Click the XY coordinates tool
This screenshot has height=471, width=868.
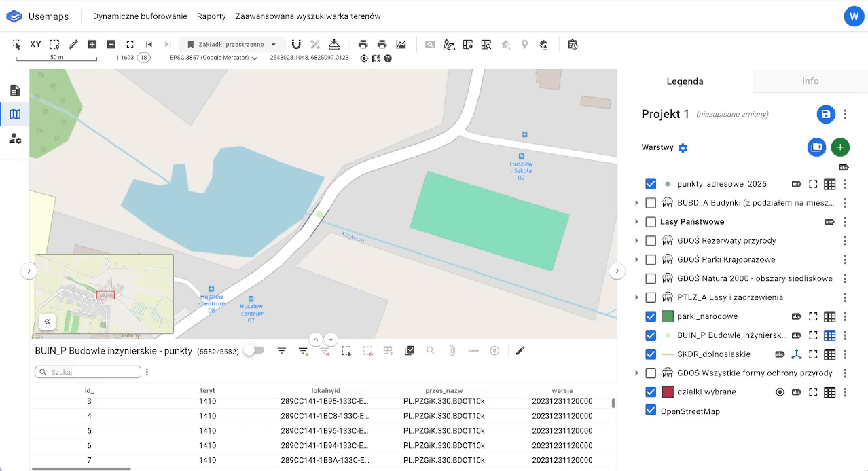pyautogui.click(x=35, y=45)
